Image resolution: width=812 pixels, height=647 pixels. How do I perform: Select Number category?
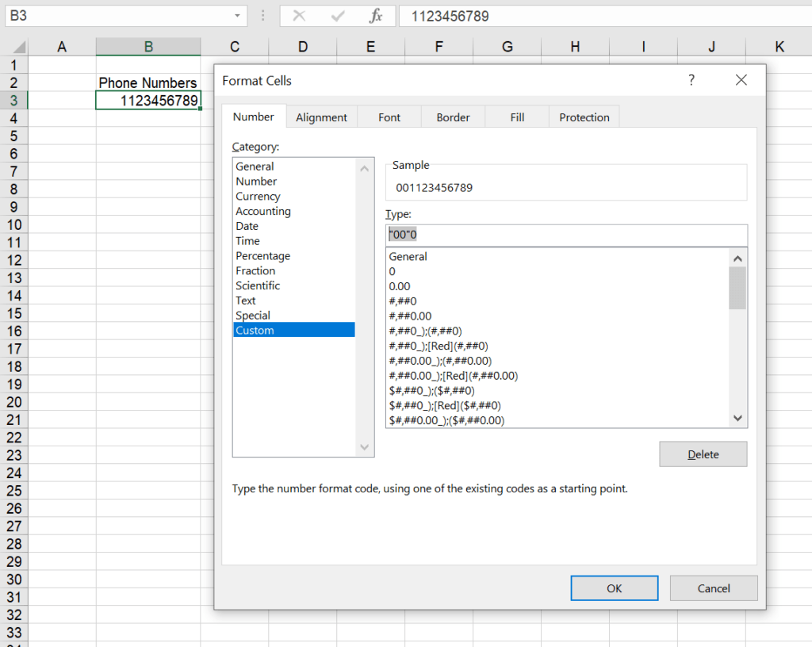[x=294, y=181]
